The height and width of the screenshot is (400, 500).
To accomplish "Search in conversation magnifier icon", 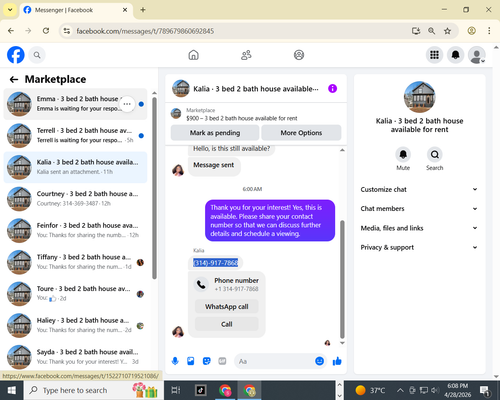I will [435, 155].
